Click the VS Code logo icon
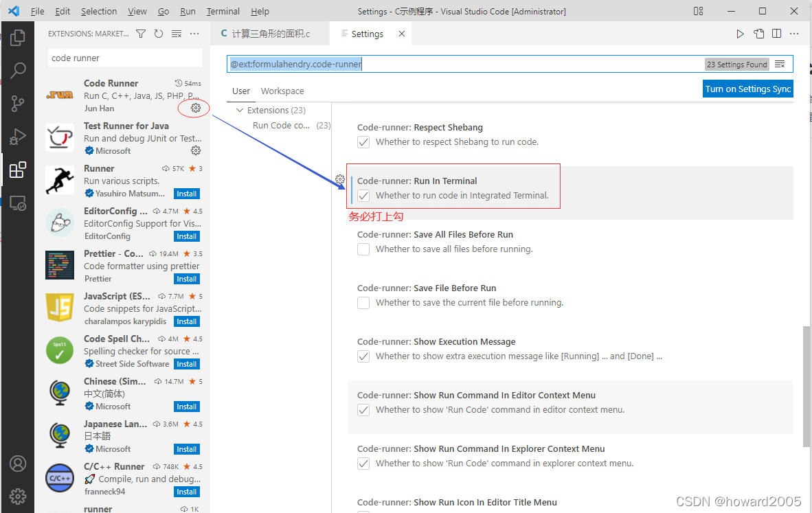Viewport: 812px width, 513px height. pyautogui.click(x=14, y=11)
